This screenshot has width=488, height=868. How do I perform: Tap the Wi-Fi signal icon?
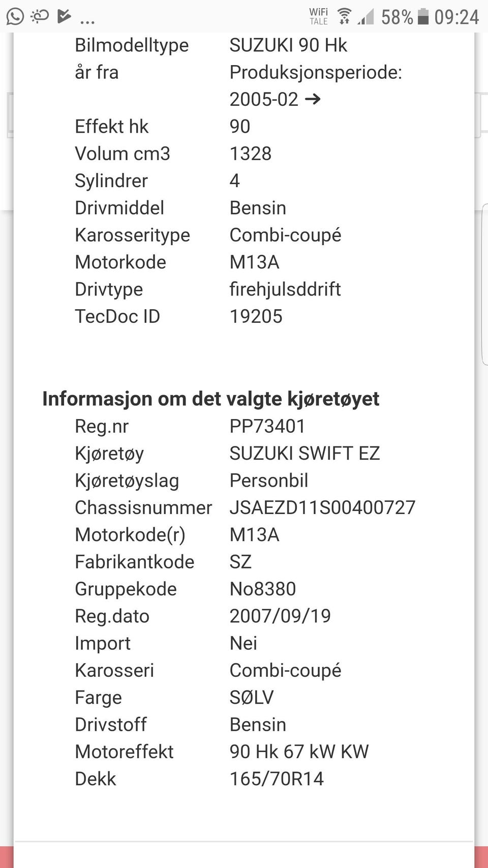coord(344,16)
